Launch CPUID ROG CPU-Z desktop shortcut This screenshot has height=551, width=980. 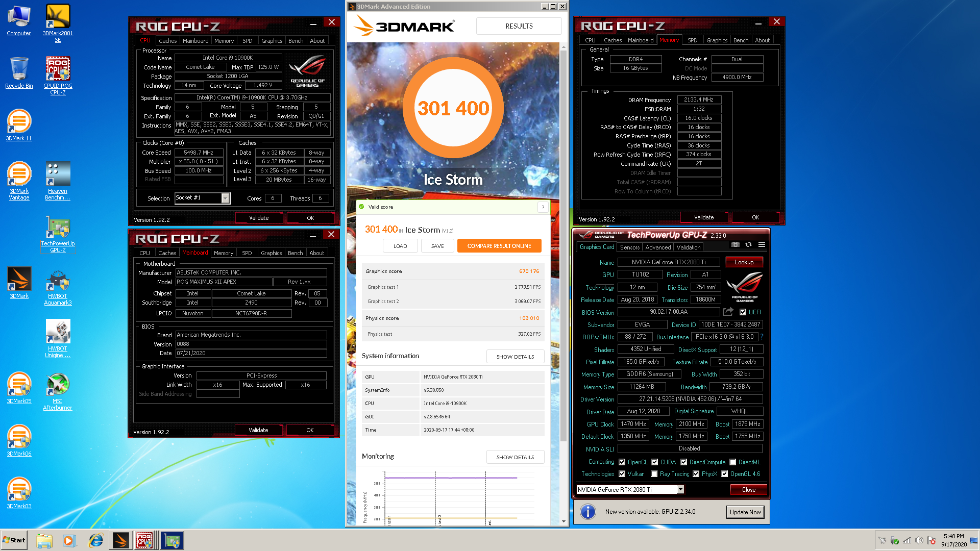pos(58,76)
